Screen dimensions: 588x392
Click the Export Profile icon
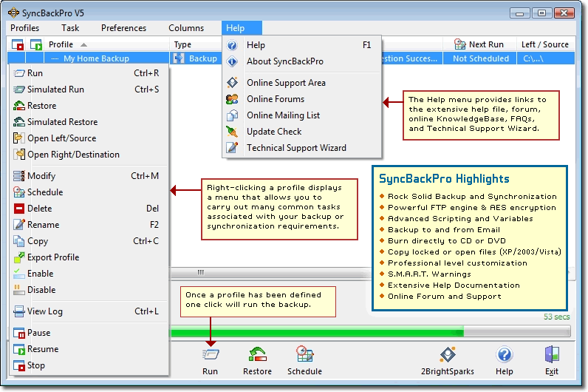[19, 257]
